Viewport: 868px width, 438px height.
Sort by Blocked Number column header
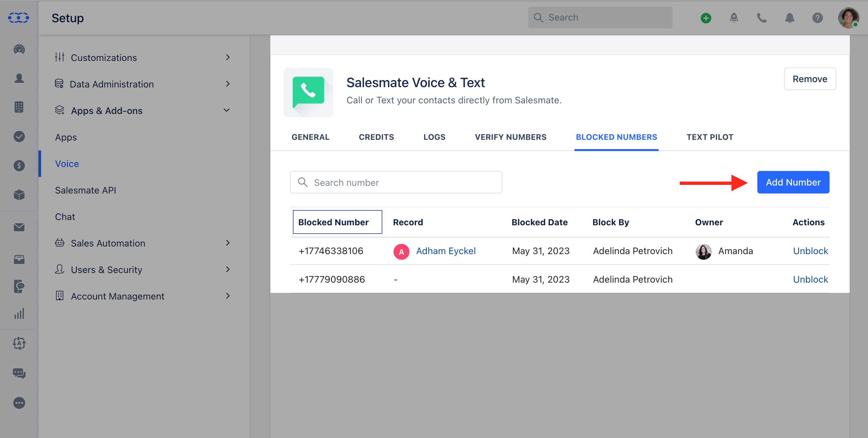pos(337,222)
